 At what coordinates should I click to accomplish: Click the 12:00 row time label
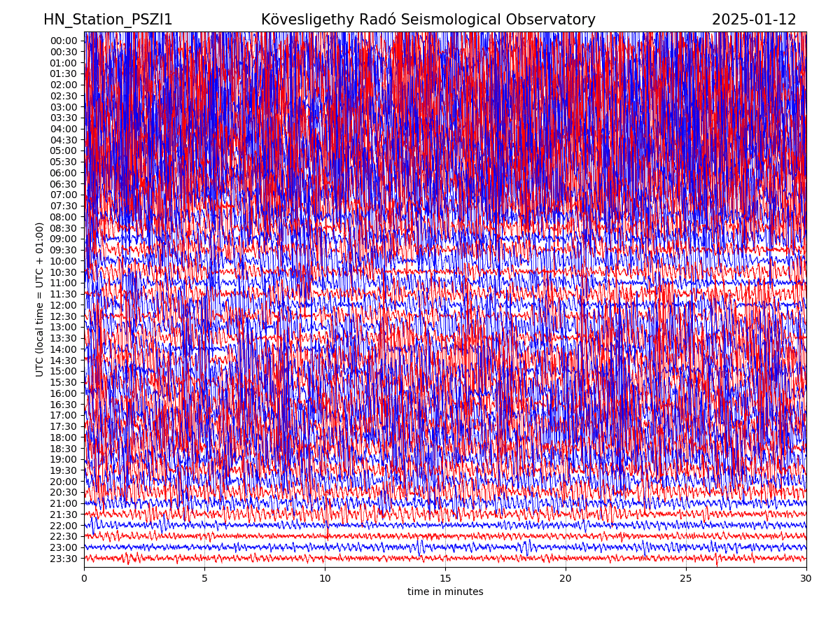63,305
